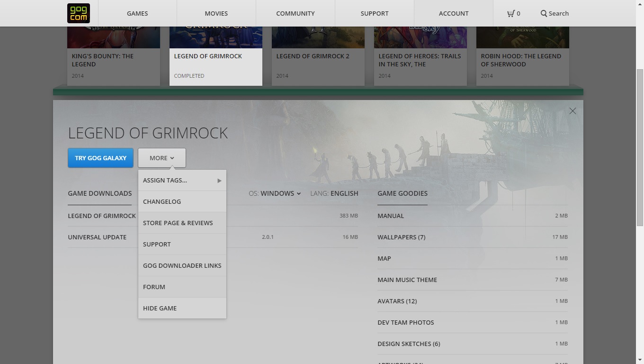The height and width of the screenshot is (364, 644).
Task: Choose SUPPORT in the More dropdown menu
Action: [x=182, y=244]
